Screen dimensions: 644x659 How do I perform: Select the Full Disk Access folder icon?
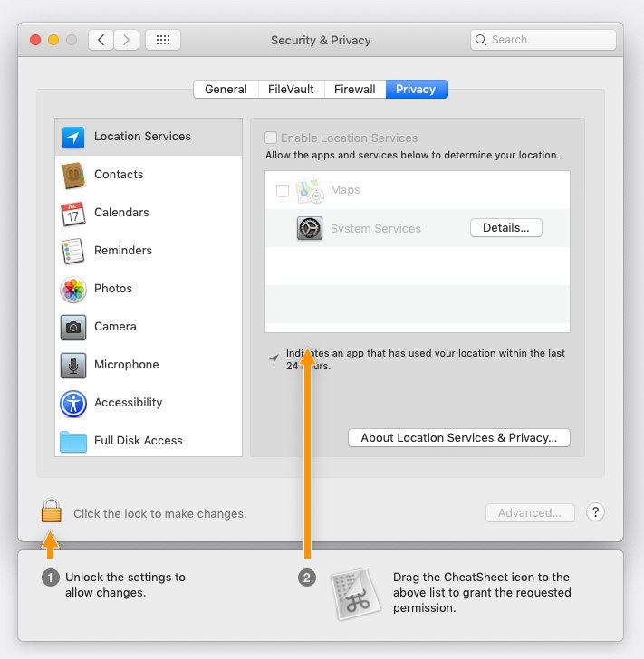(x=73, y=442)
